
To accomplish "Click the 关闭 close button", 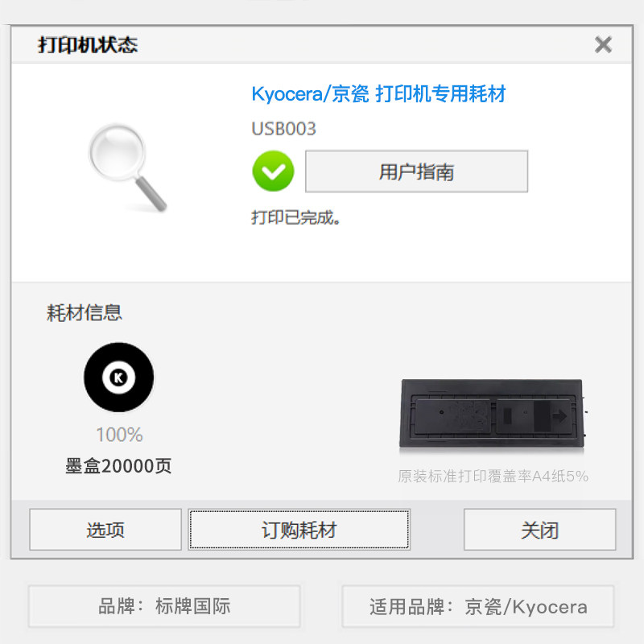I will (539, 530).
